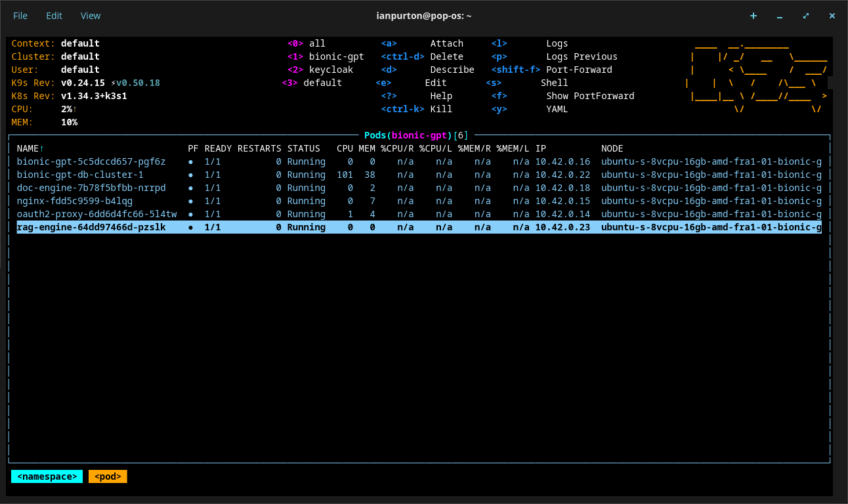Click the new tab plus icon
Image resolution: width=848 pixels, height=504 pixels.
753,16
